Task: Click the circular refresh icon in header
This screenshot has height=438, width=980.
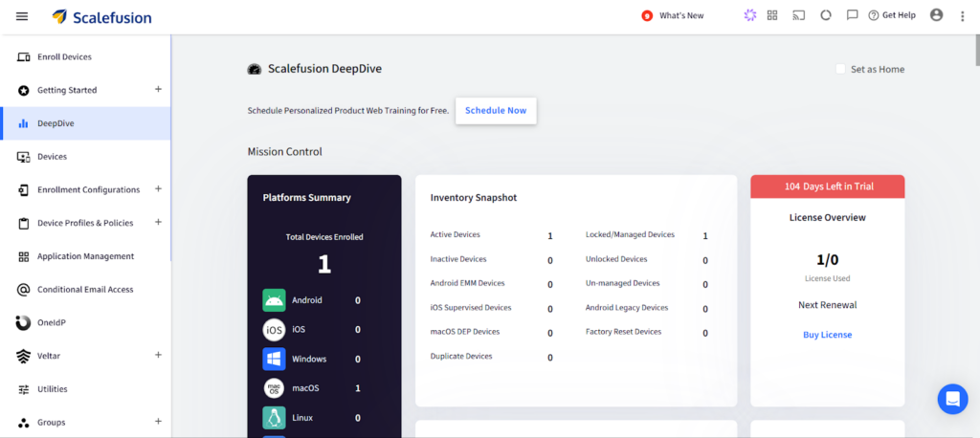Action: point(826,15)
